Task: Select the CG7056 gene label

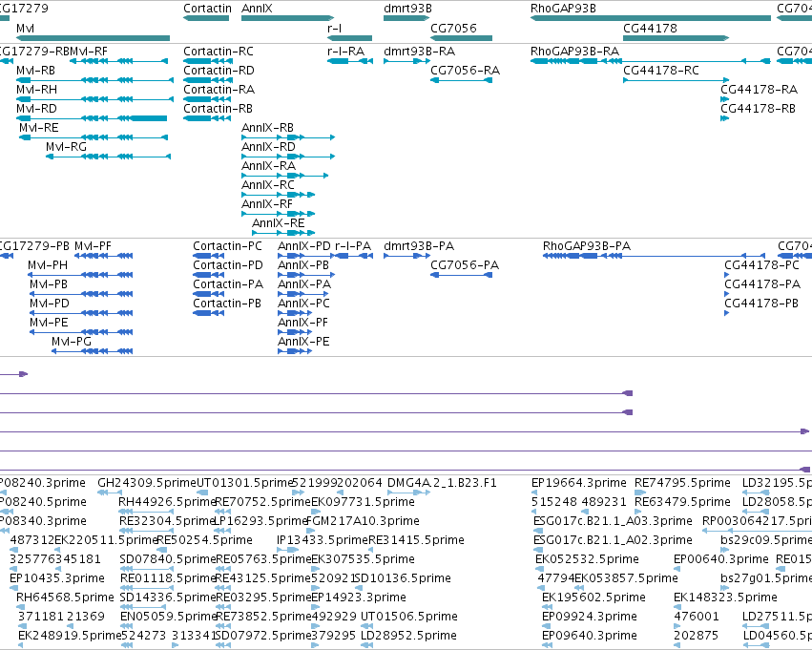Action: coord(453,28)
